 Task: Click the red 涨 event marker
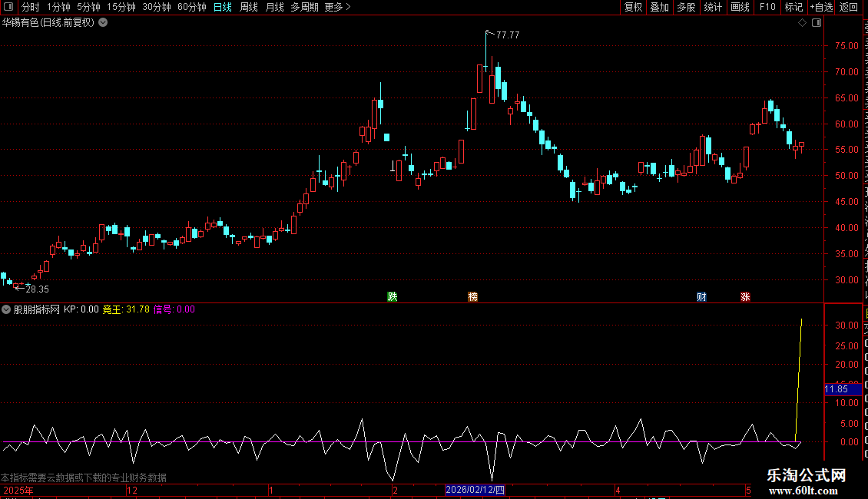coord(746,297)
